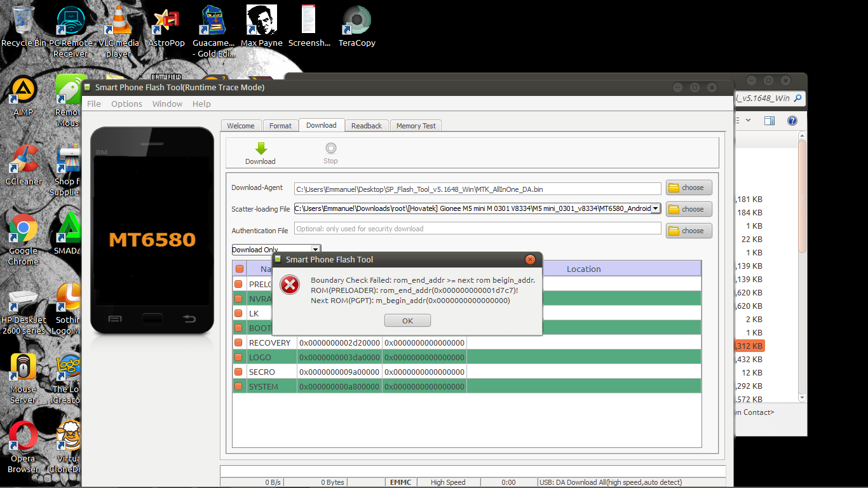Uncheck the PRELOADER partition checkbox
868x488 pixels.
point(239,284)
